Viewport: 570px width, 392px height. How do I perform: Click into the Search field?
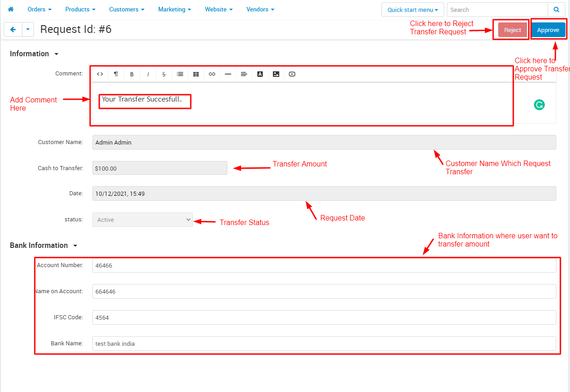497,10
